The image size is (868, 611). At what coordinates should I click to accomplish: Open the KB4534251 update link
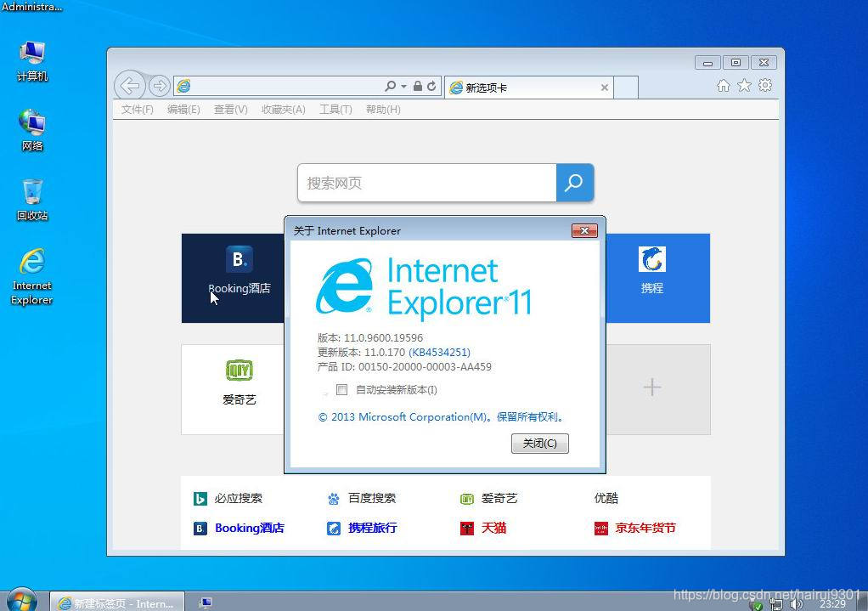click(439, 353)
